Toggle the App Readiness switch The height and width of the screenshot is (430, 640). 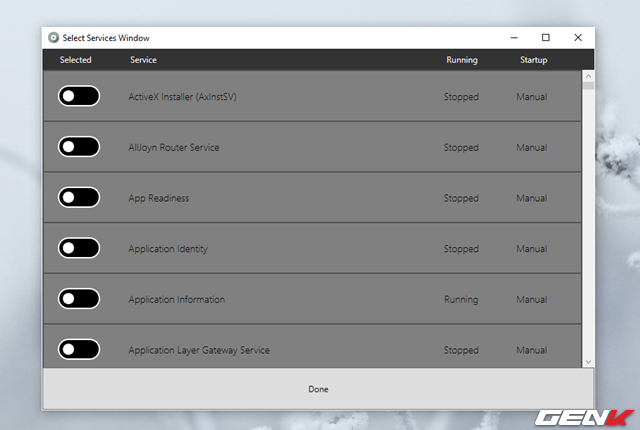click(79, 197)
